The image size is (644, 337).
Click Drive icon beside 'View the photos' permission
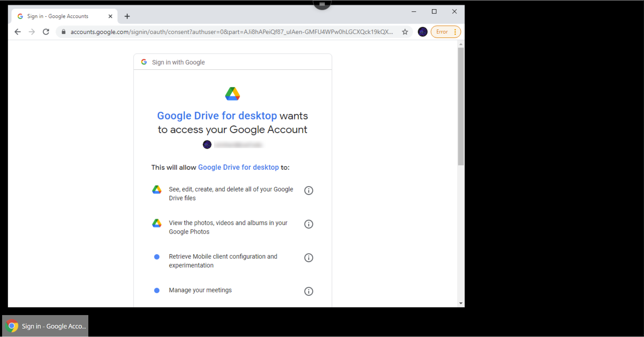[157, 223]
